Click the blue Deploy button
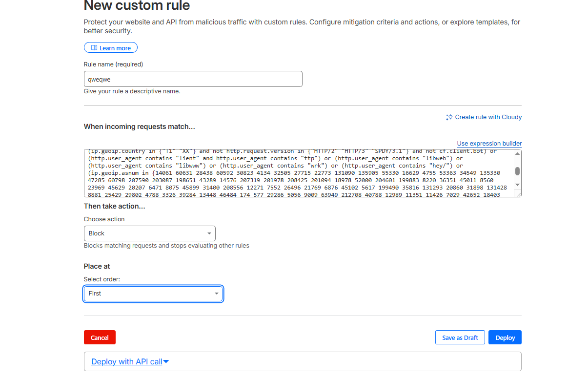The image size is (588, 380). pos(505,338)
